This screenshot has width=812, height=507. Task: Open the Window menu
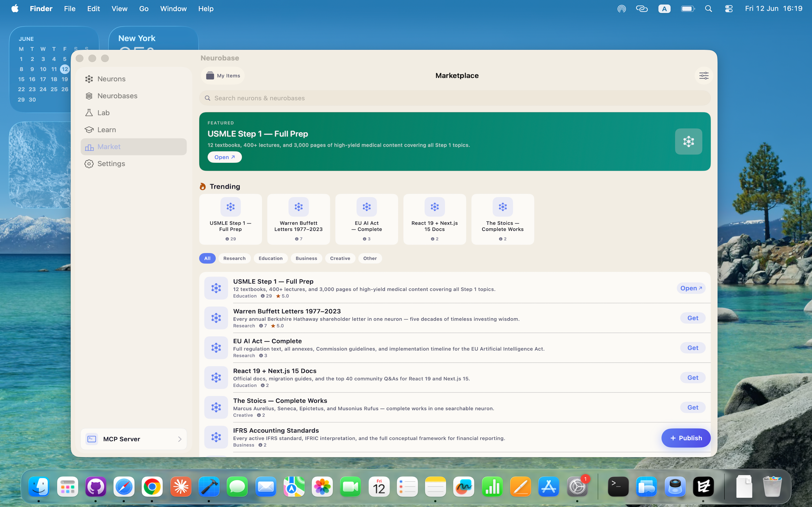[x=173, y=9]
